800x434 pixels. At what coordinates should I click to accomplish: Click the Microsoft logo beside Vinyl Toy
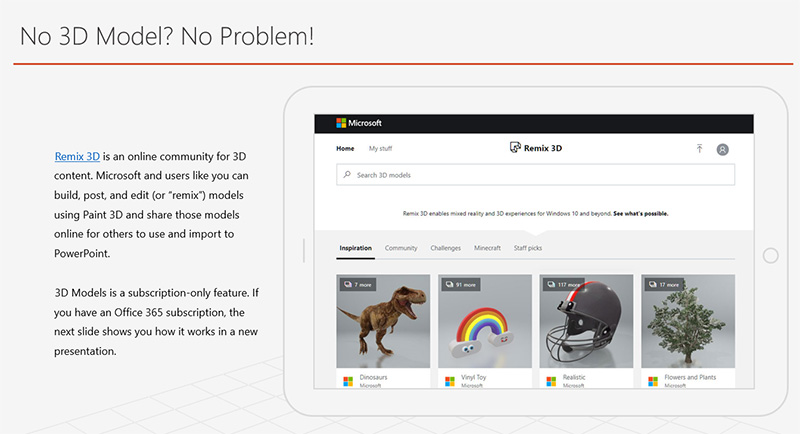coord(449,381)
